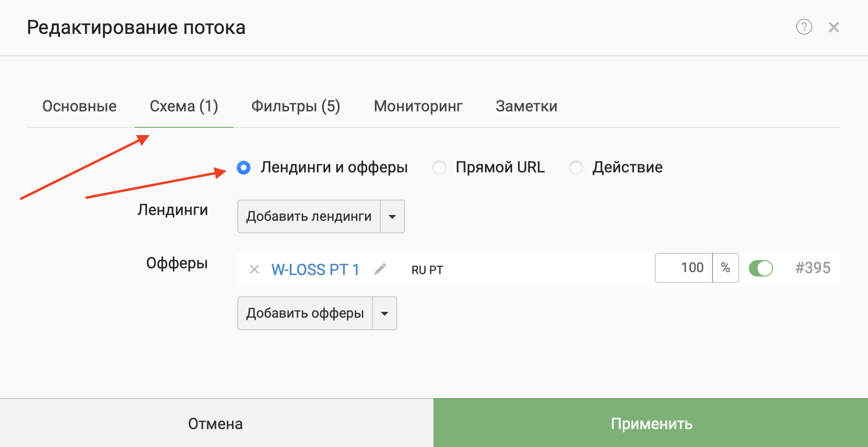The width and height of the screenshot is (868, 447).
Task: Switch to the Основные tab
Action: (79, 106)
